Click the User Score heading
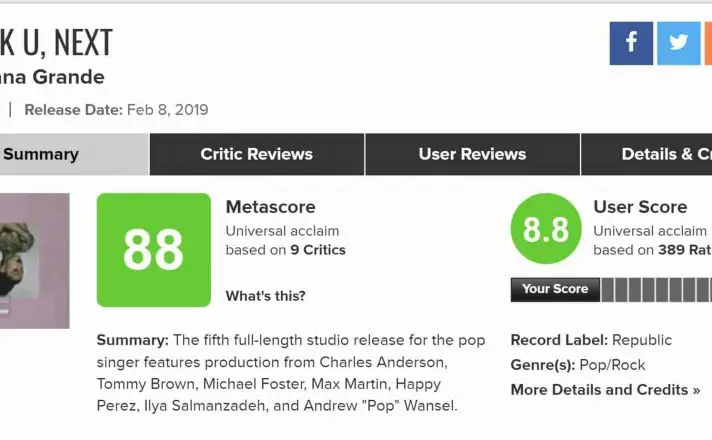This screenshot has height=440, width=712. click(640, 207)
